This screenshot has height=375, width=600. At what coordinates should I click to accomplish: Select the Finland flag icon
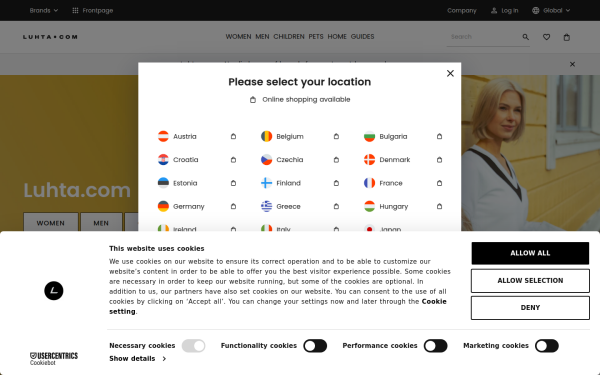[266, 183]
